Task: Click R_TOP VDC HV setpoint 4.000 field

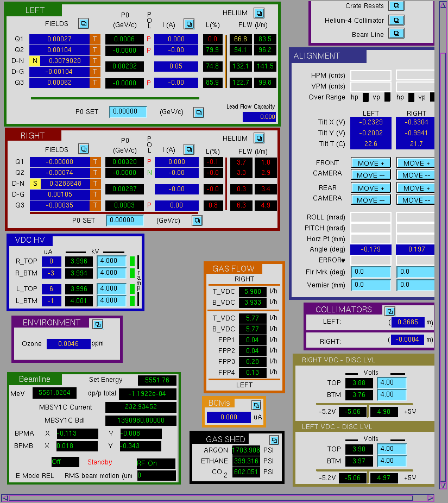Action: (112, 261)
